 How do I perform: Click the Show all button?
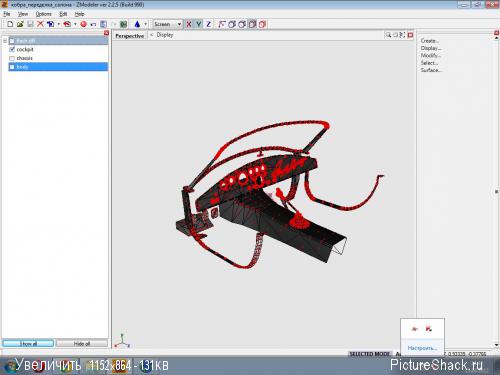coord(28,343)
